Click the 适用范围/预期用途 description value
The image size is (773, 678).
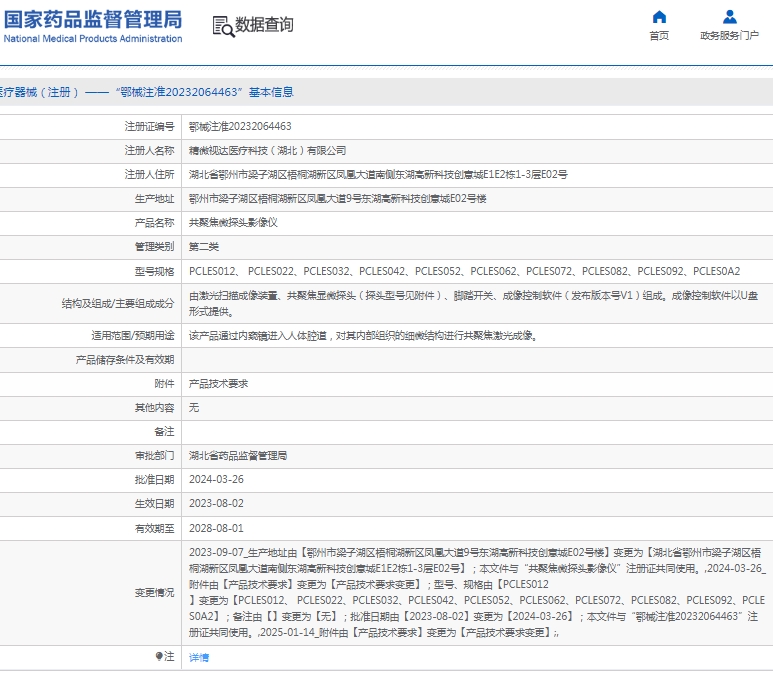click(x=363, y=336)
